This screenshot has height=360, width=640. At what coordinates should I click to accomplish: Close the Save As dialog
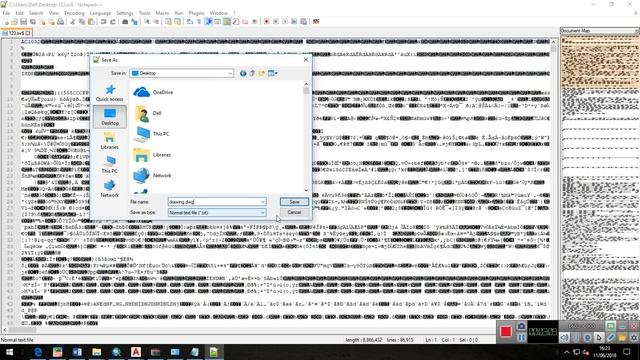pos(306,60)
